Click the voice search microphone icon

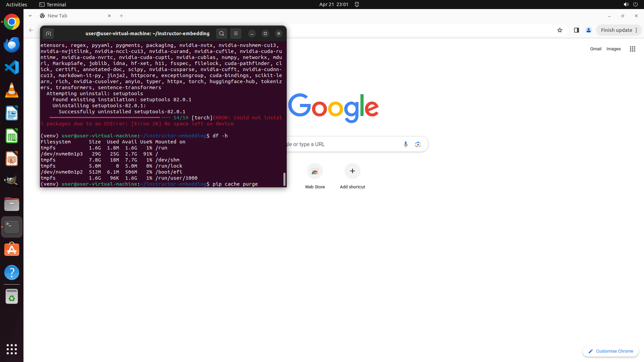406,144
